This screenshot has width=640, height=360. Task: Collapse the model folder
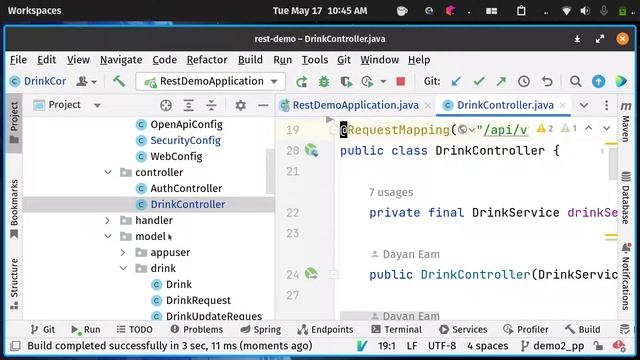coord(108,236)
